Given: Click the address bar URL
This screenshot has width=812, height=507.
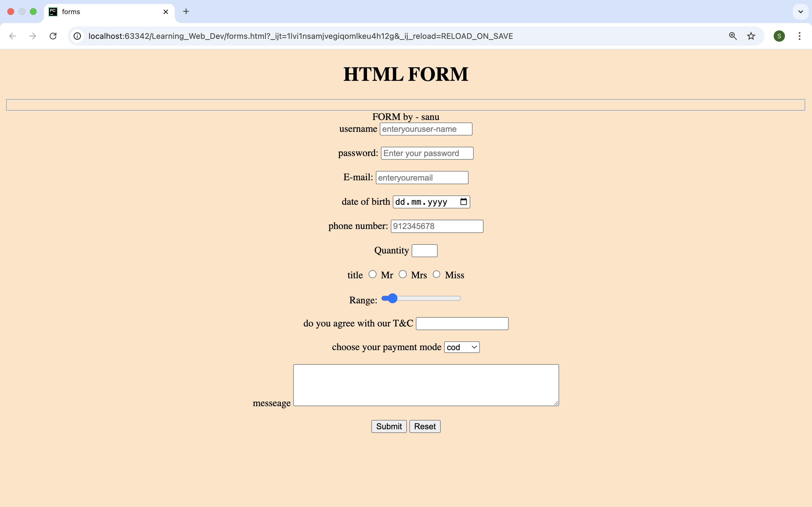Looking at the screenshot, I should [x=300, y=36].
